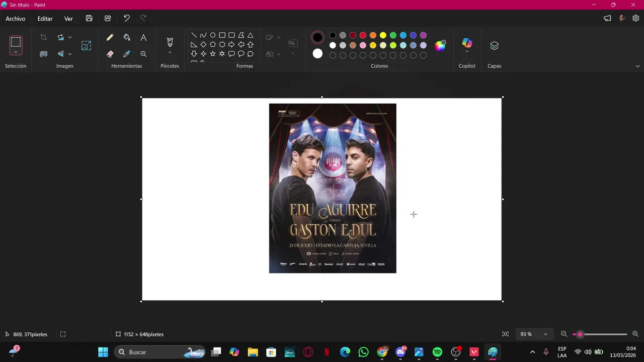The width and height of the screenshot is (644, 362).
Task: Pick the yellow color swatch
Action: pyautogui.click(x=383, y=35)
